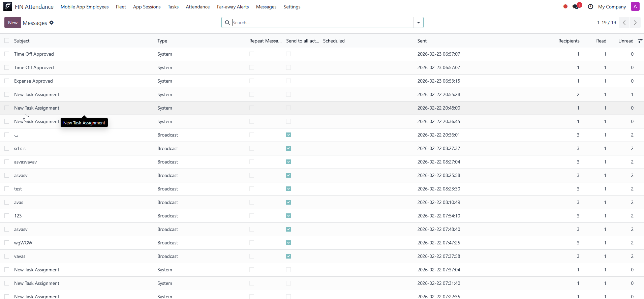Screen dimensions: 644x299
Task: Open the activities clock icon
Action: 590,7
